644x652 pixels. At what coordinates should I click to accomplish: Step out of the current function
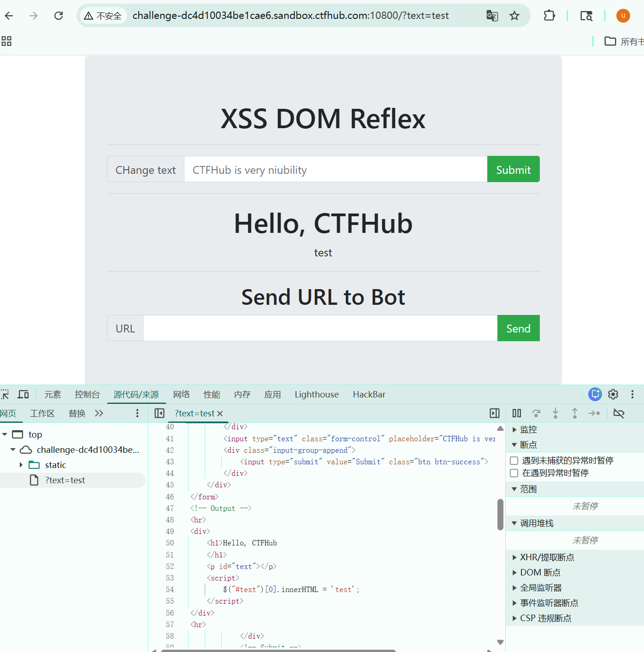pyautogui.click(x=575, y=413)
